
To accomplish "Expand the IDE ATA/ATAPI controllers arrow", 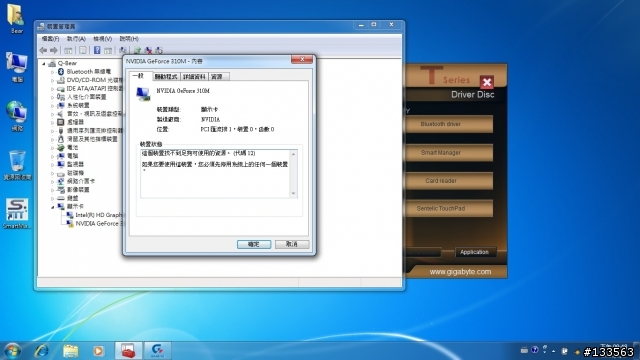I will pos(52,89).
